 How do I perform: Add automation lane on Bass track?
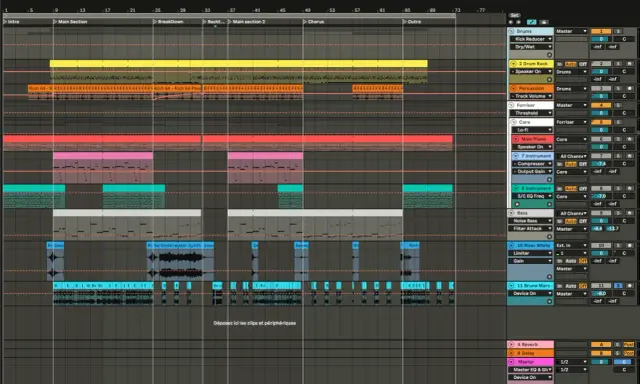(x=549, y=236)
